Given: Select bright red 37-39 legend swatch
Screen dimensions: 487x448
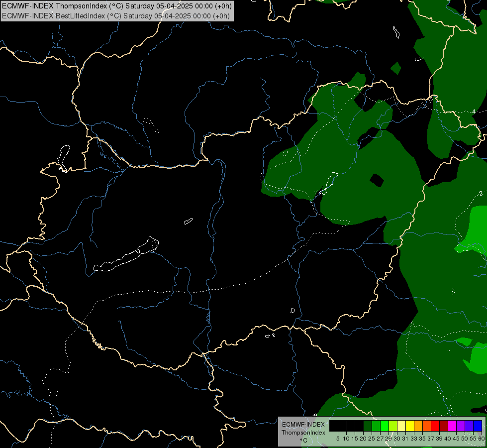Looking at the screenshot, I should pyautogui.click(x=435, y=426).
